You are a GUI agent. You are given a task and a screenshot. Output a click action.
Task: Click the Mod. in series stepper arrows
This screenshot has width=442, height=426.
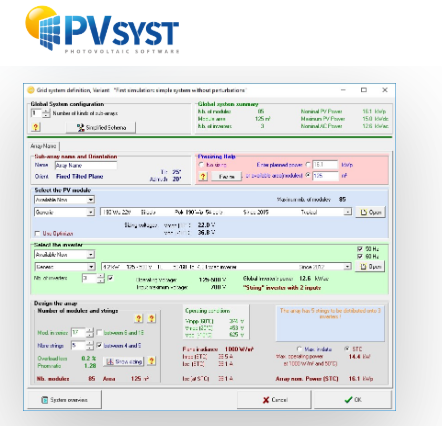(x=89, y=332)
